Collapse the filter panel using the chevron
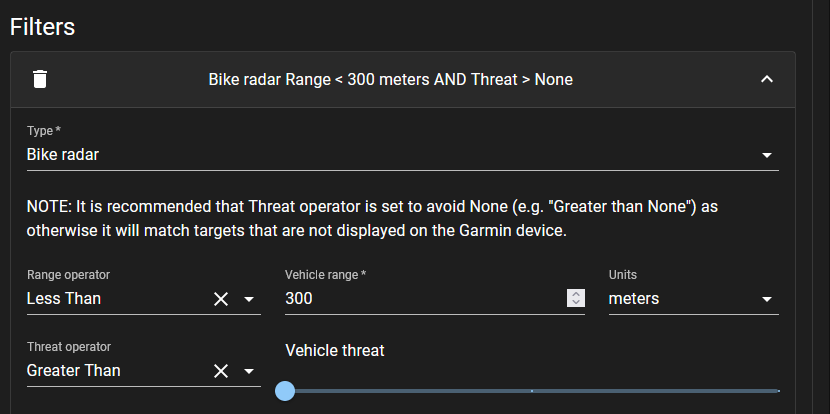Viewport: 830px width, 414px height. pyautogui.click(x=767, y=79)
